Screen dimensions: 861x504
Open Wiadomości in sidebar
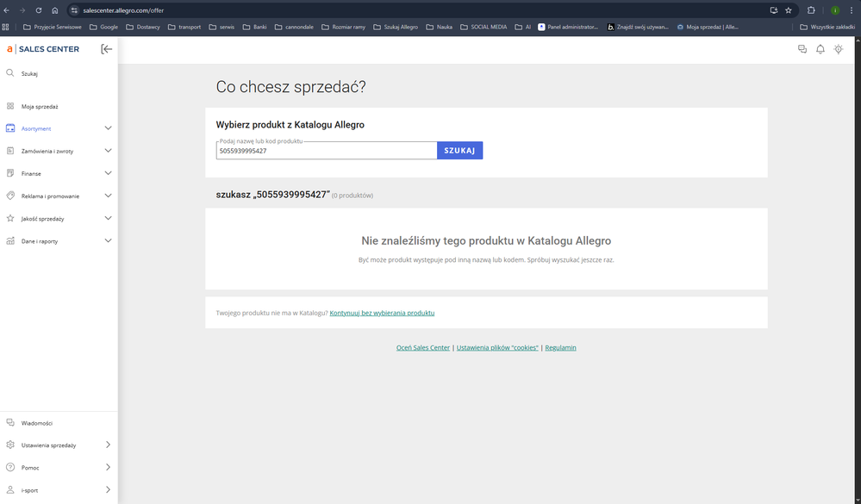[x=37, y=423]
